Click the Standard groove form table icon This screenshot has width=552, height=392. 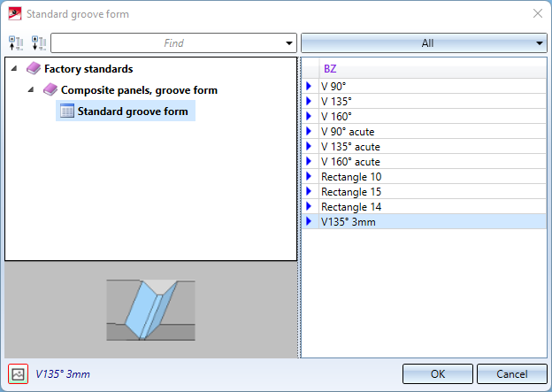pos(67,111)
